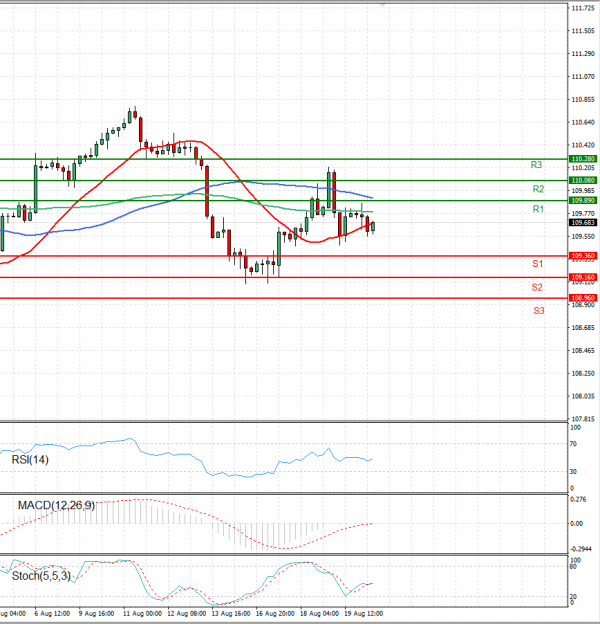Click the RSI 30 level label
Viewport: 600px width, 624px height.
[573, 472]
